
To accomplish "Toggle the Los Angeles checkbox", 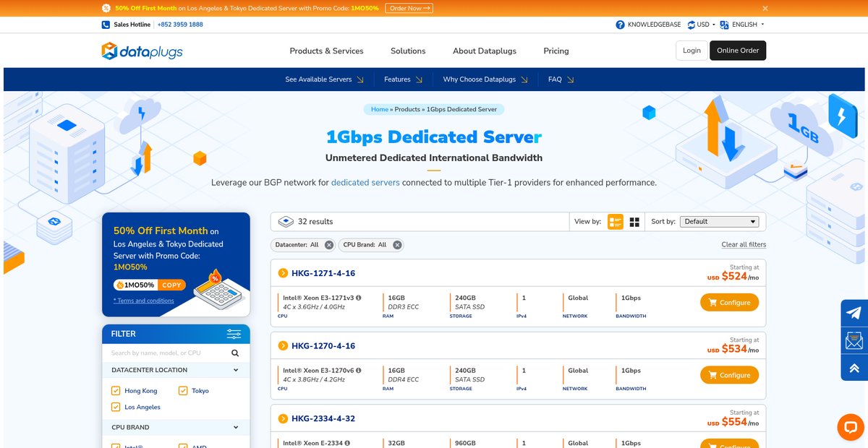I will click(116, 408).
